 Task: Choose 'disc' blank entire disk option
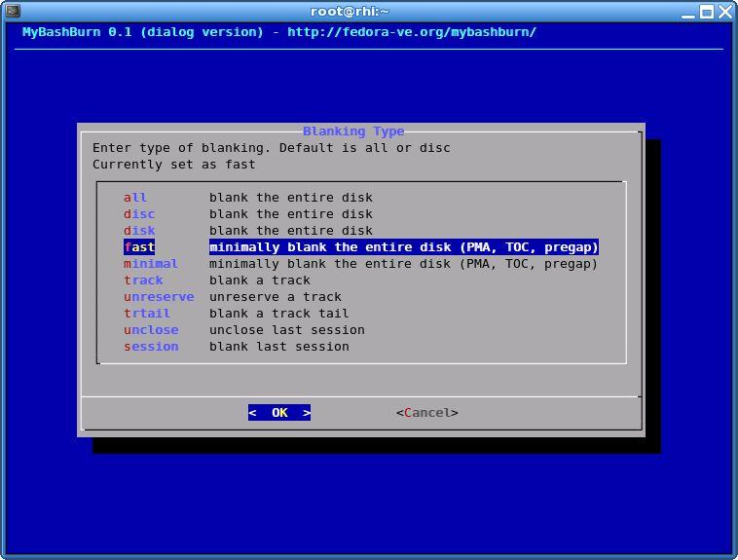point(139,214)
